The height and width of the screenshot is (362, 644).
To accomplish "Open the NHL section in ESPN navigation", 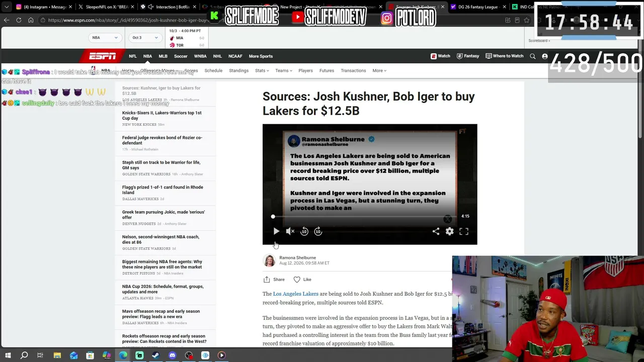I will click(x=217, y=56).
